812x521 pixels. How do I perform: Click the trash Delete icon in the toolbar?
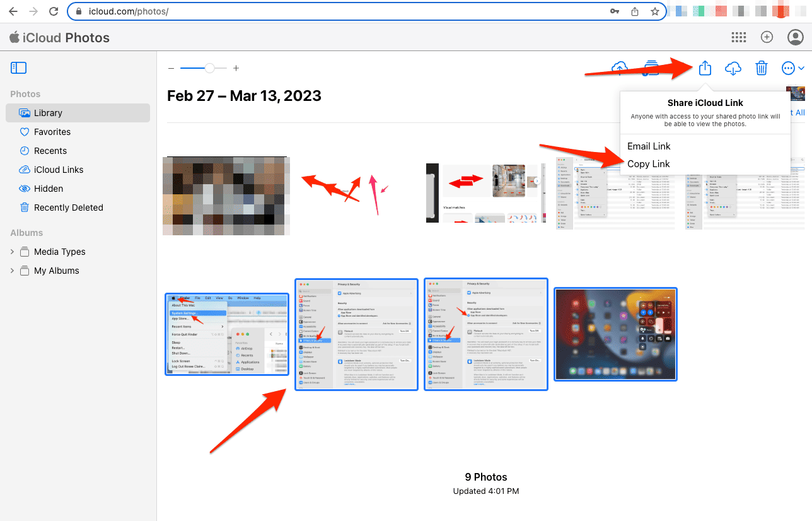762,68
